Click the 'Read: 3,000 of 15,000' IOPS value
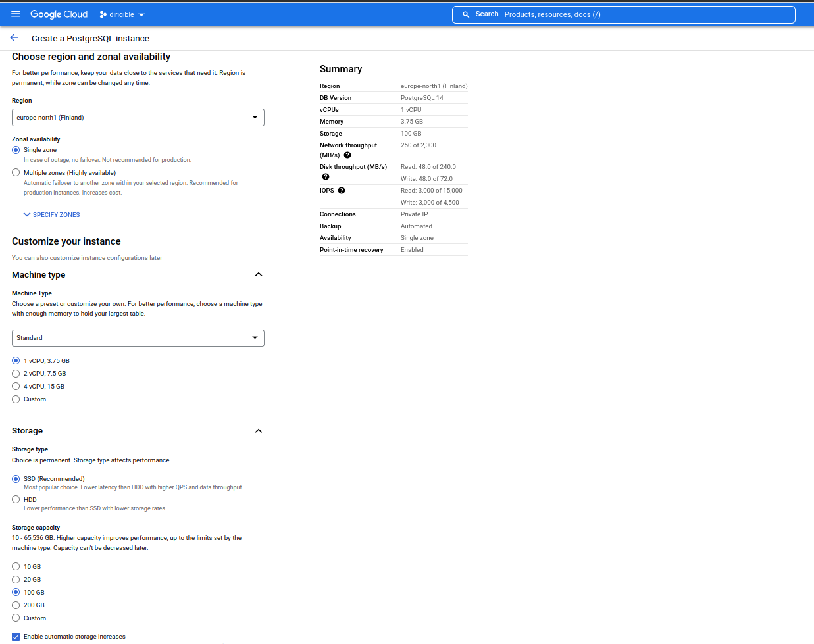This screenshot has height=644, width=814. click(x=432, y=191)
